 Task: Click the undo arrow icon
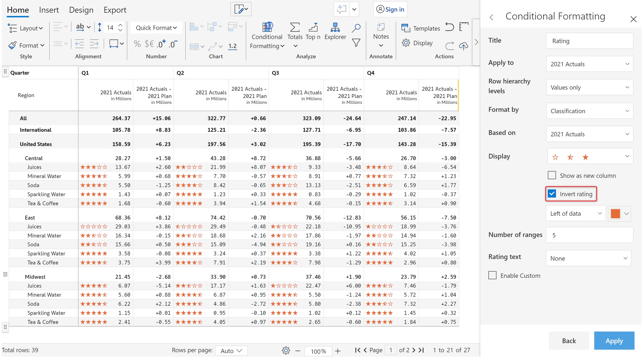[449, 27]
